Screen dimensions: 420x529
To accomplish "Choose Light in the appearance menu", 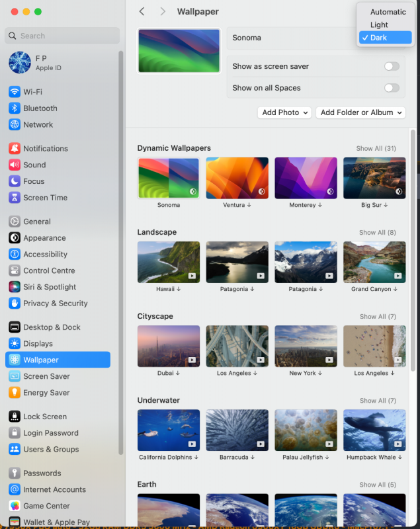I will 379,25.
